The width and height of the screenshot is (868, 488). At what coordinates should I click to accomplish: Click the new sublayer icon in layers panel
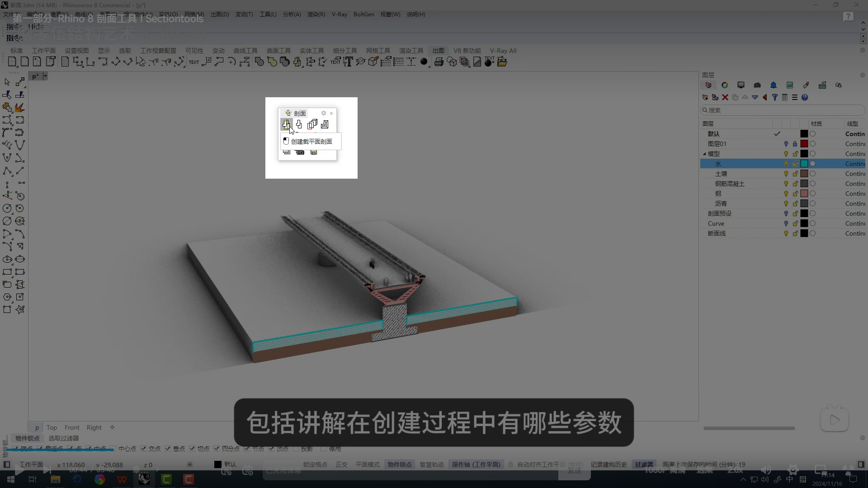point(715,97)
